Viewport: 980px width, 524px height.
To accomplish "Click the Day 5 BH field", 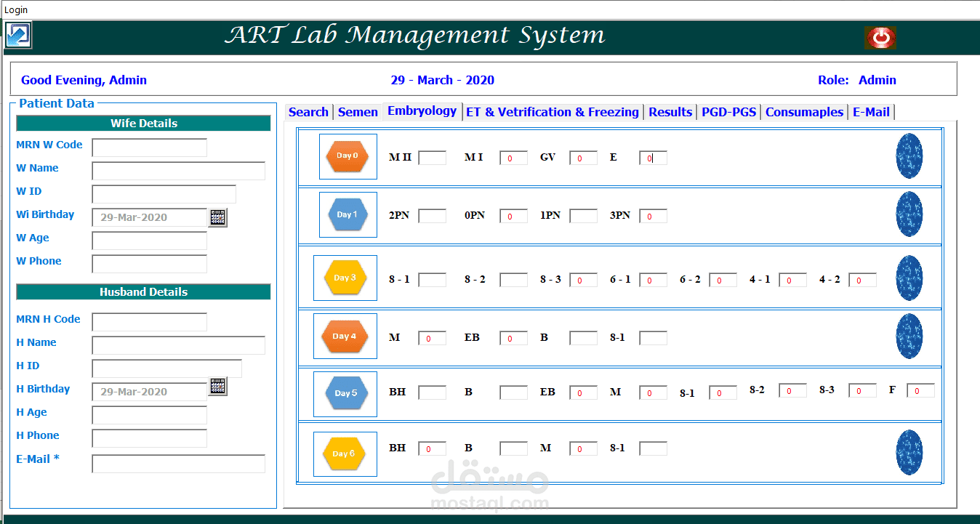I will click(x=433, y=392).
